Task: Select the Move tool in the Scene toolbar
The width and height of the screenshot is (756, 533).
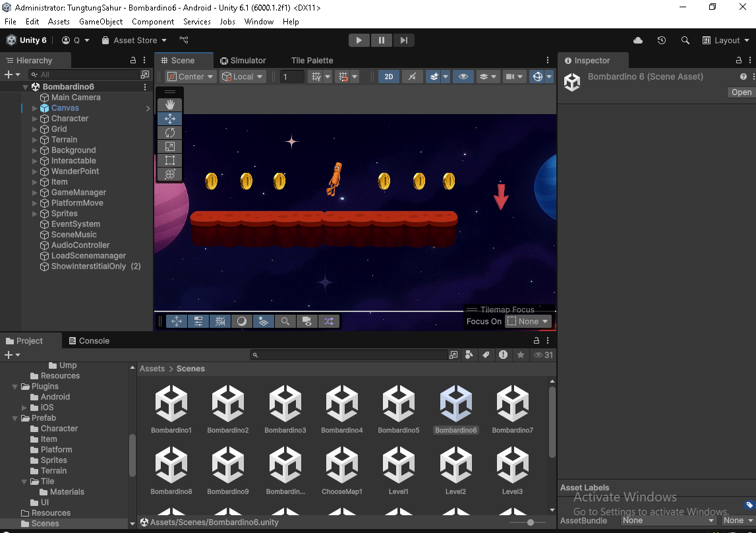Action: (x=169, y=118)
